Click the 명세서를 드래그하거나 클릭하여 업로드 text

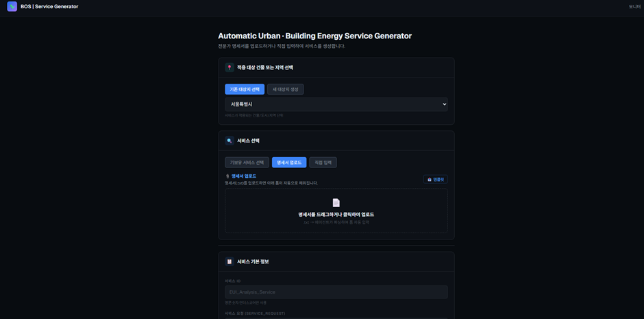coord(336,215)
